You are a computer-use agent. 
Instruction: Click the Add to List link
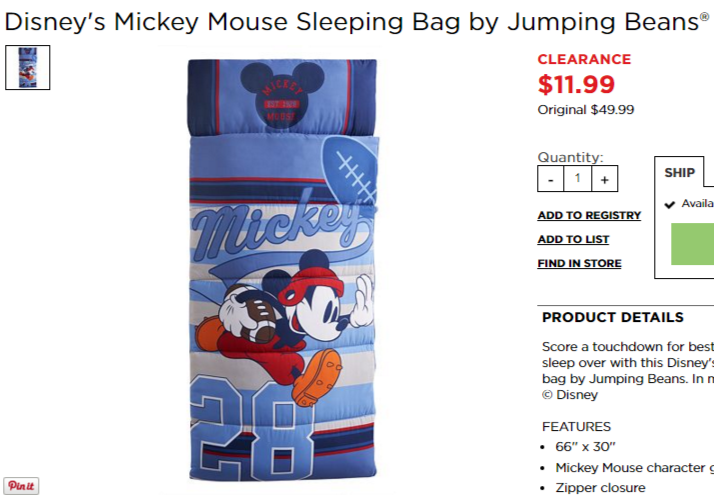pyautogui.click(x=573, y=240)
